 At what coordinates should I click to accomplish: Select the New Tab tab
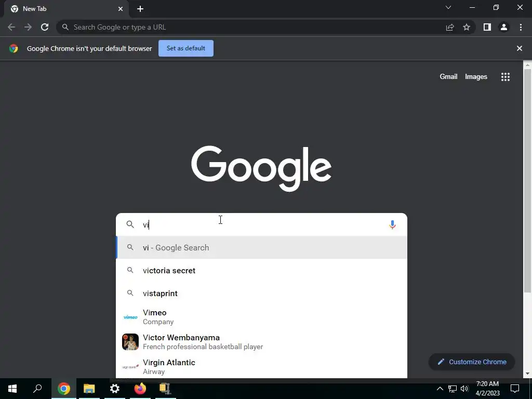click(66, 9)
